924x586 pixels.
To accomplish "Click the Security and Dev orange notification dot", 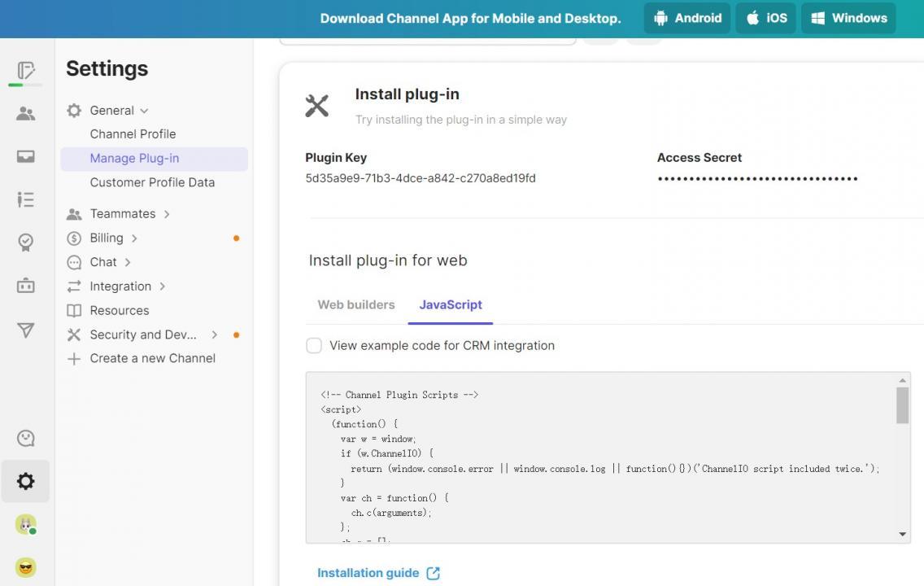I will point(237,335).
